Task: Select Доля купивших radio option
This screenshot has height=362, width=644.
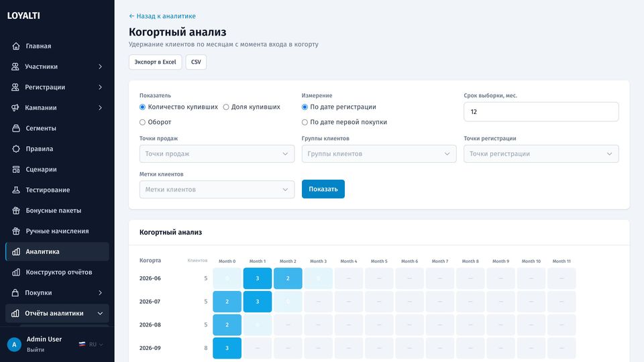Action: coord(226,107)
